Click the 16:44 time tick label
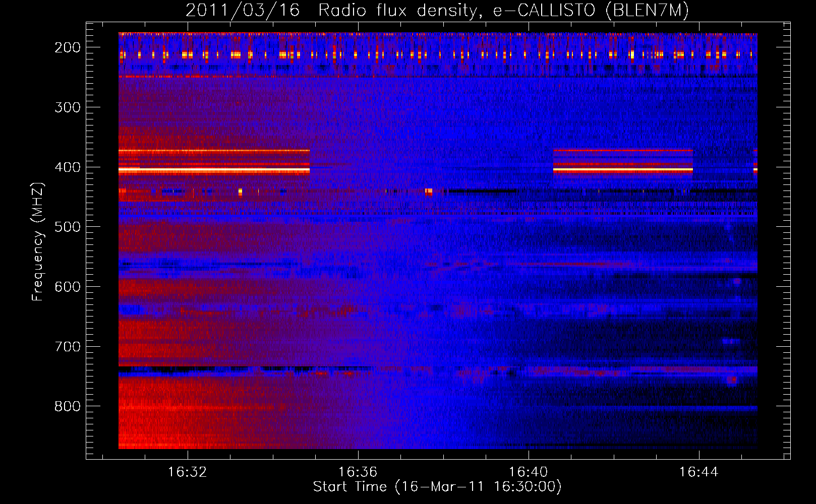Image resolution: width=816 pixels, height=504 pixels. [x=699, y=472]
